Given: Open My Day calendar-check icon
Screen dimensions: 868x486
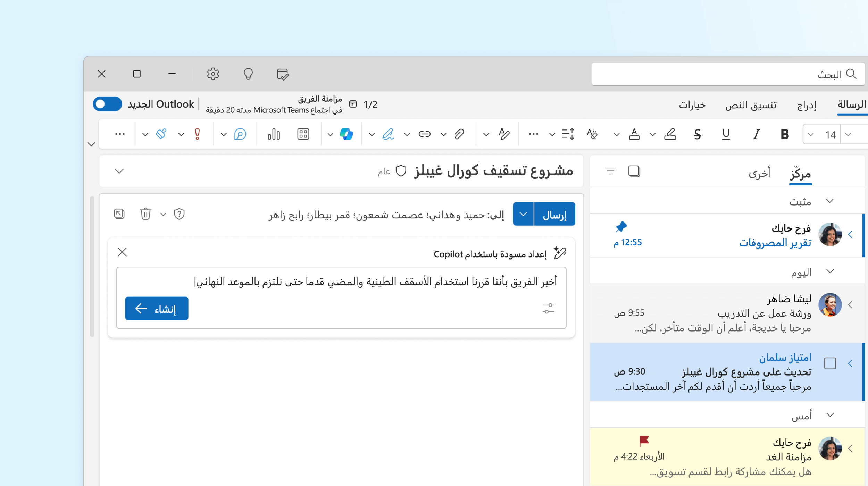Looking at the screenshot, I should 283,74.
